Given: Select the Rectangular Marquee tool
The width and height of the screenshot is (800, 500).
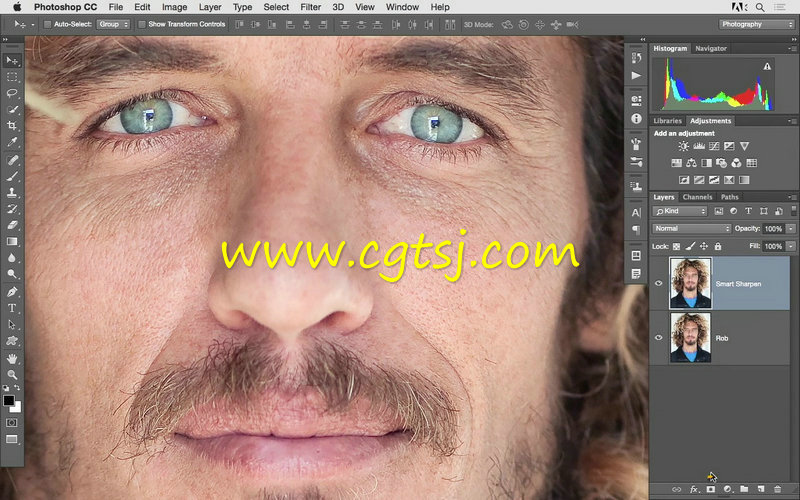Looking at the screenshot, I should (12, 77).
